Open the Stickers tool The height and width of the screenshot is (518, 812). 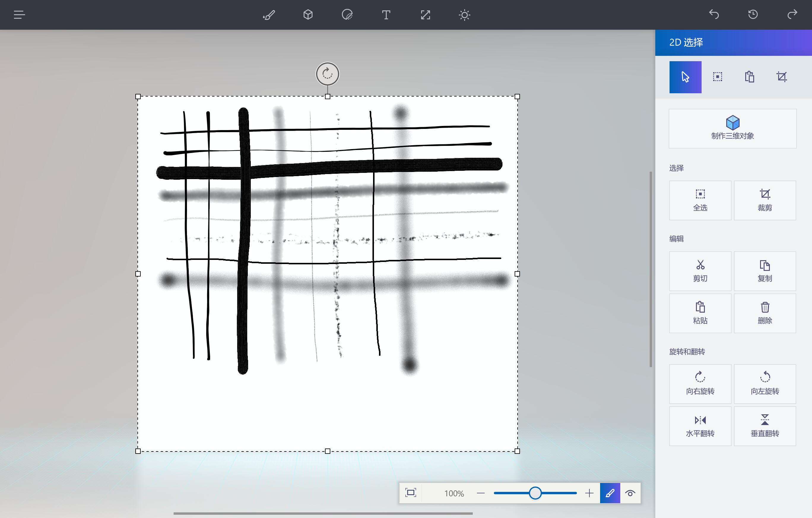coord(347,15)
